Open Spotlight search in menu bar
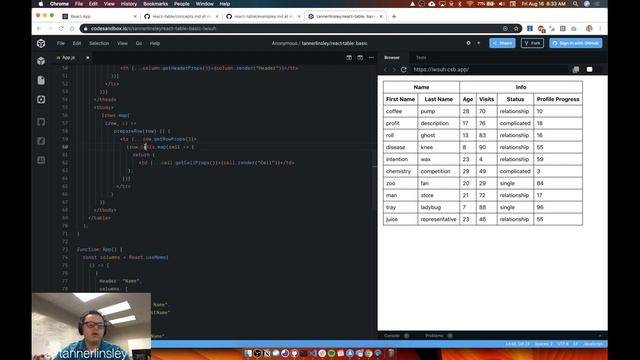 (575, 4)
